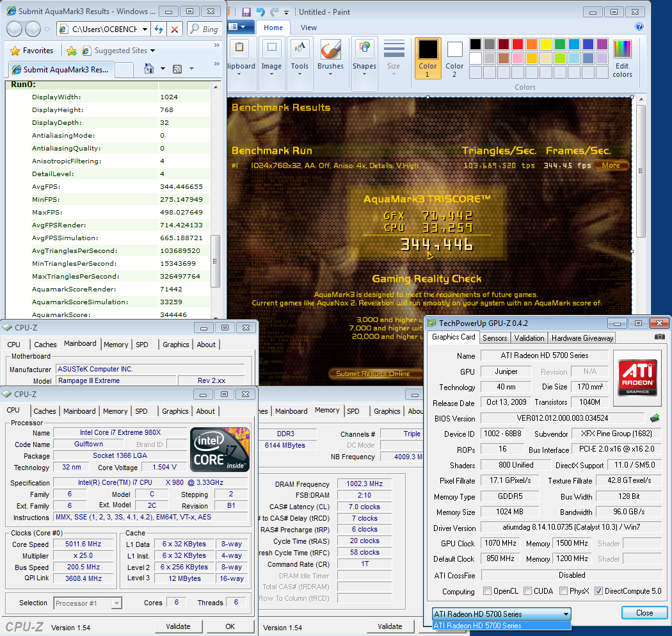Click the Home icon in Internet Explorer
This screenshot has width=672, height=636.
coord(148,69)
